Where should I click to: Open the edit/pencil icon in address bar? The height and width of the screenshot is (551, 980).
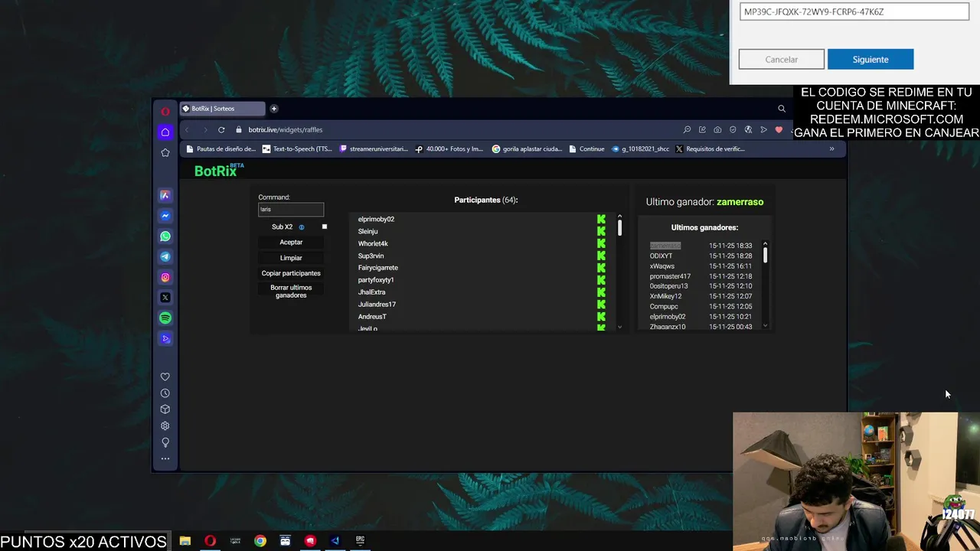(x=702, y=130)
